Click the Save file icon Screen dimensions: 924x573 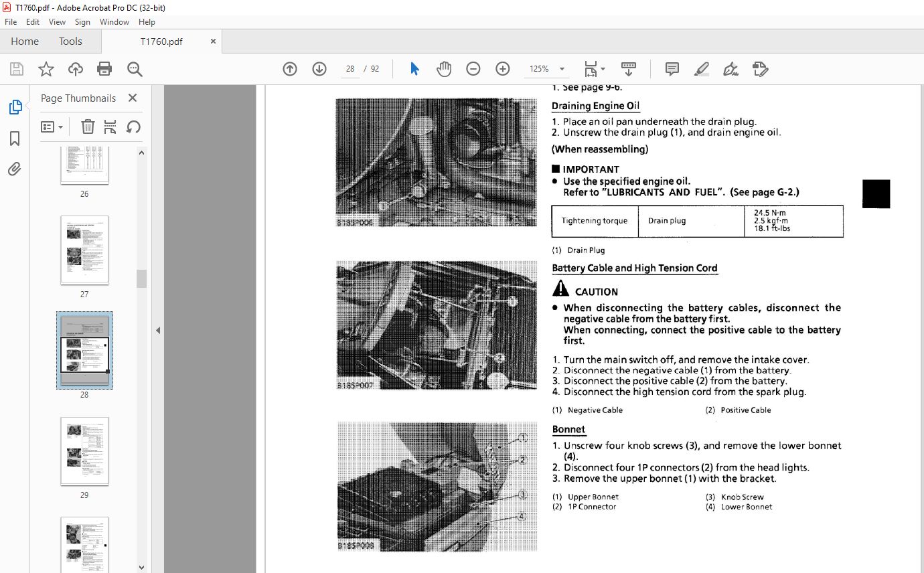coord(17,69)
